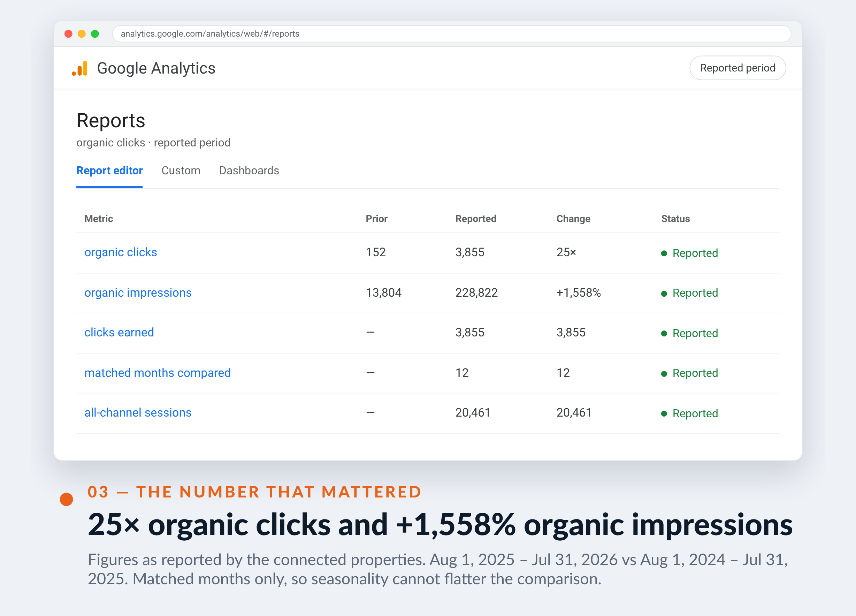
Task: Open the matched months compared link
Action: click(x=158, y=373)
